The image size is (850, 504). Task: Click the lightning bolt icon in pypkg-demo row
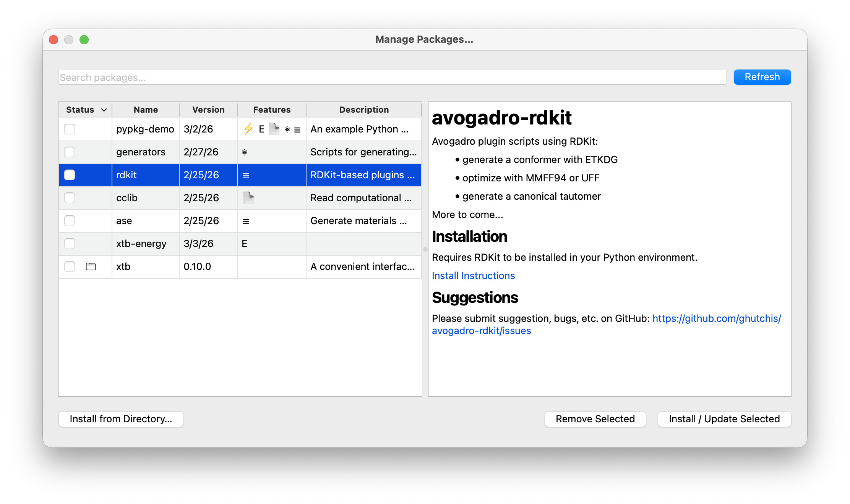point(248,129)
